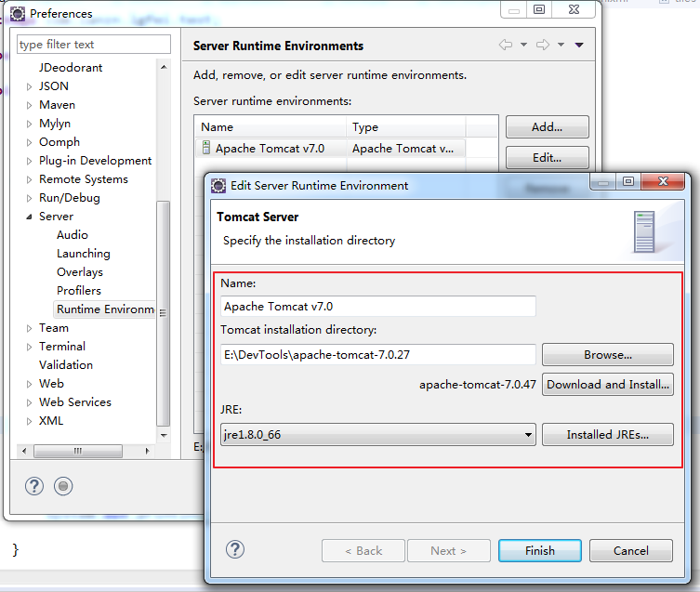
Task: Click the Installed JREs... button
Action: (608, 434)
